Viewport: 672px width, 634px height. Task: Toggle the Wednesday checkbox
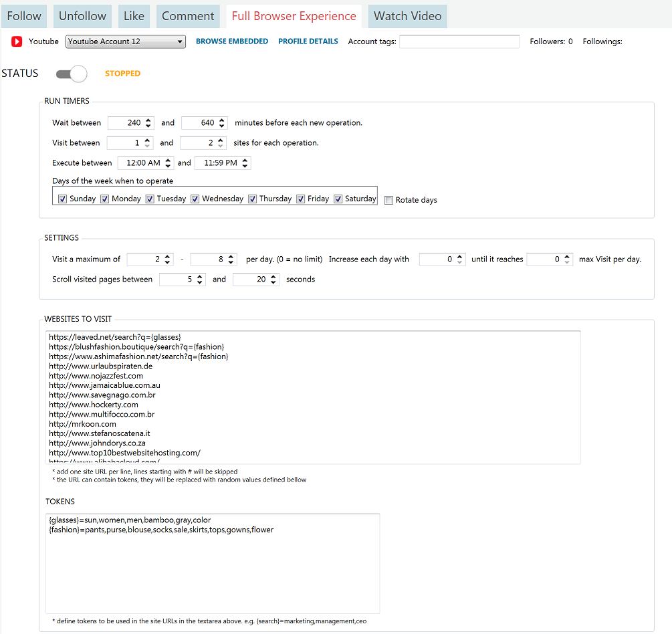click(195, 199)
